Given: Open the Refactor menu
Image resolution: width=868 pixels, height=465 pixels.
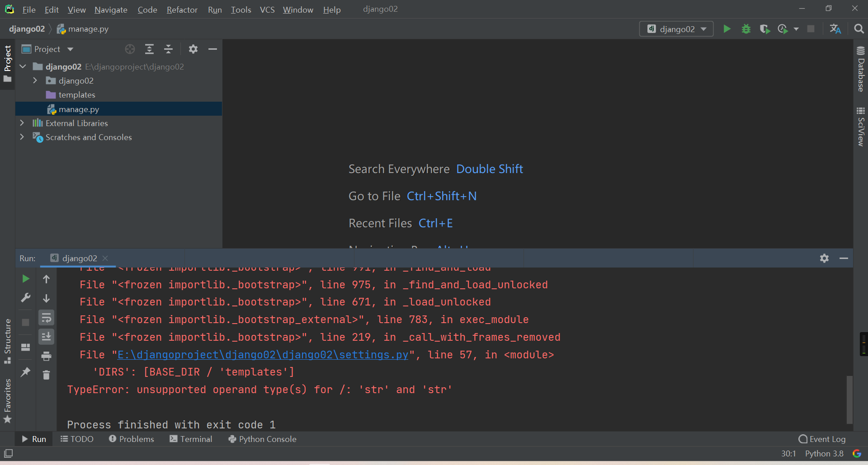Looking at the screenshot, I should click(x=182, y=9).
